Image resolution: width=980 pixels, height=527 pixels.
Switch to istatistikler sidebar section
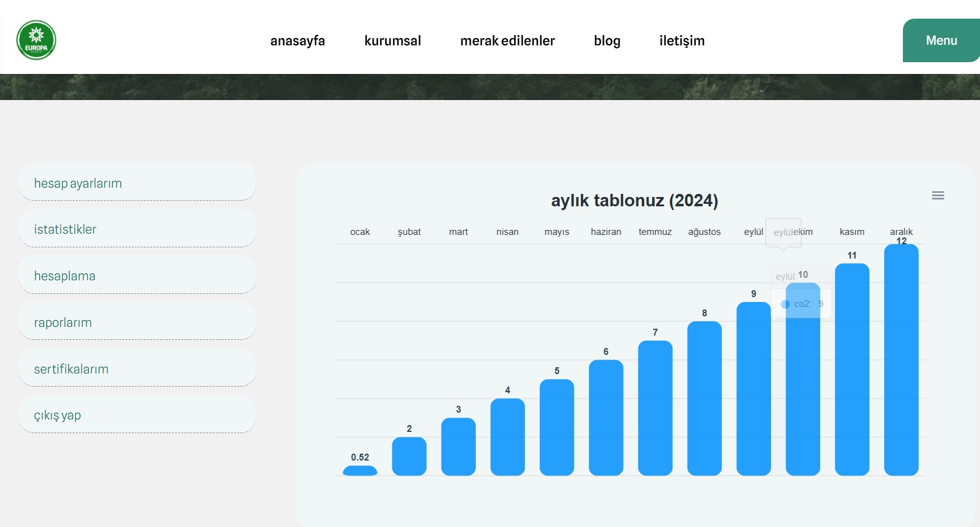point(137,229)
